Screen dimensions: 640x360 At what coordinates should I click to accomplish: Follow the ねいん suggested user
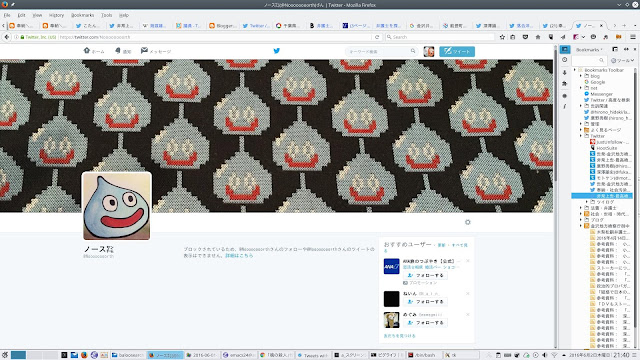(x=425, y=302)
